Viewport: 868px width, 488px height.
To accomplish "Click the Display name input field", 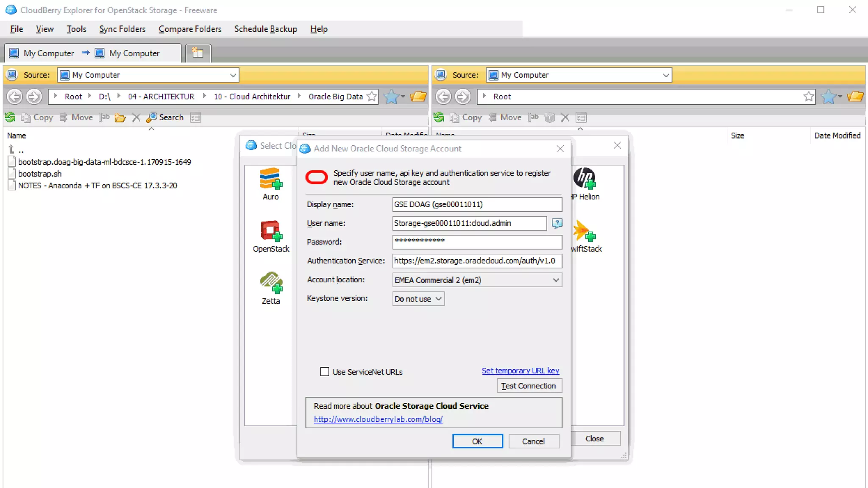I will click(x=477, y=204).
